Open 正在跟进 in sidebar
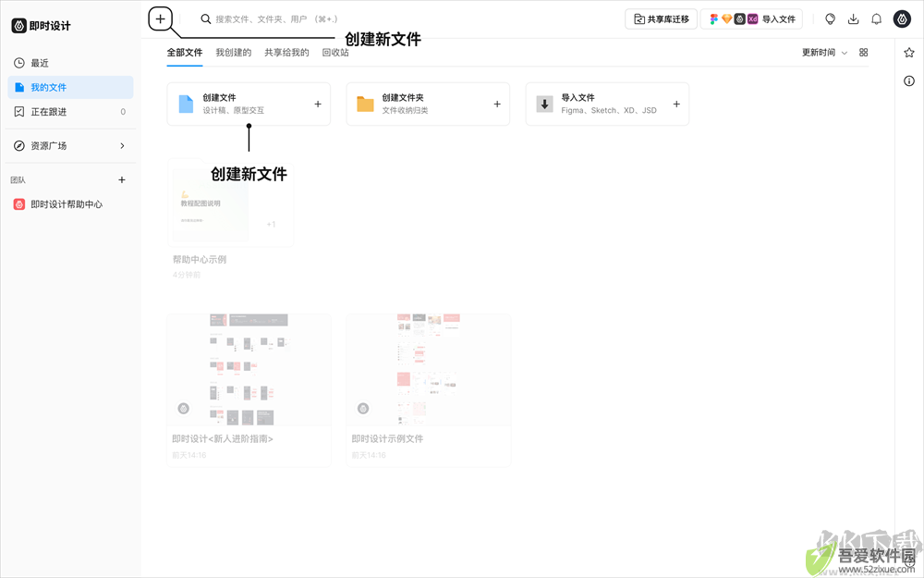This screenshot has height=578, width=924. pos(71,112)
